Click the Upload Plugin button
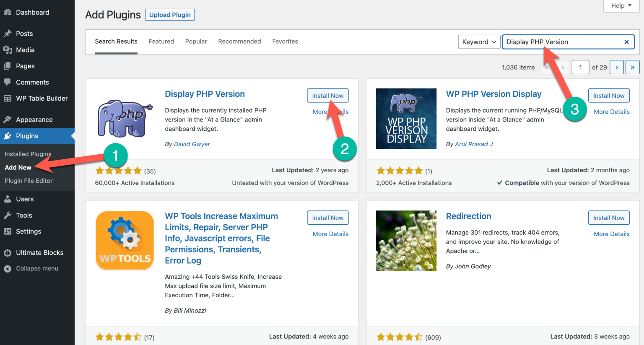Image resolution: width=644 pixels, height=345 pixels. pos(170,14)
